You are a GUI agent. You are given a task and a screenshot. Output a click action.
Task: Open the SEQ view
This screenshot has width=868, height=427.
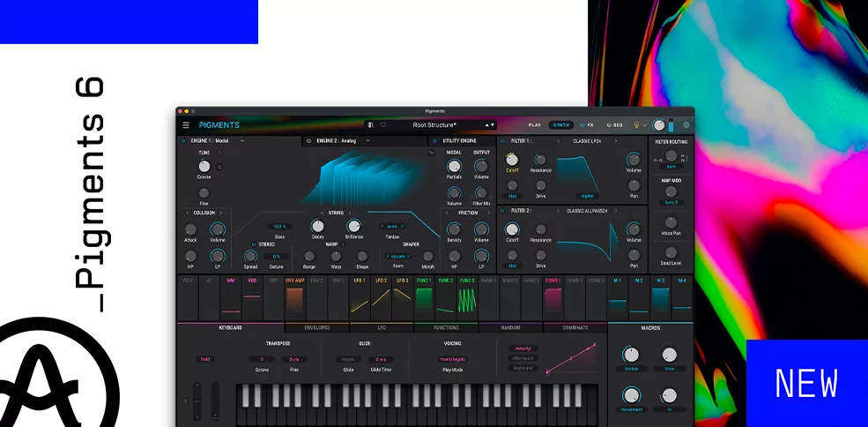pos(615,125)
